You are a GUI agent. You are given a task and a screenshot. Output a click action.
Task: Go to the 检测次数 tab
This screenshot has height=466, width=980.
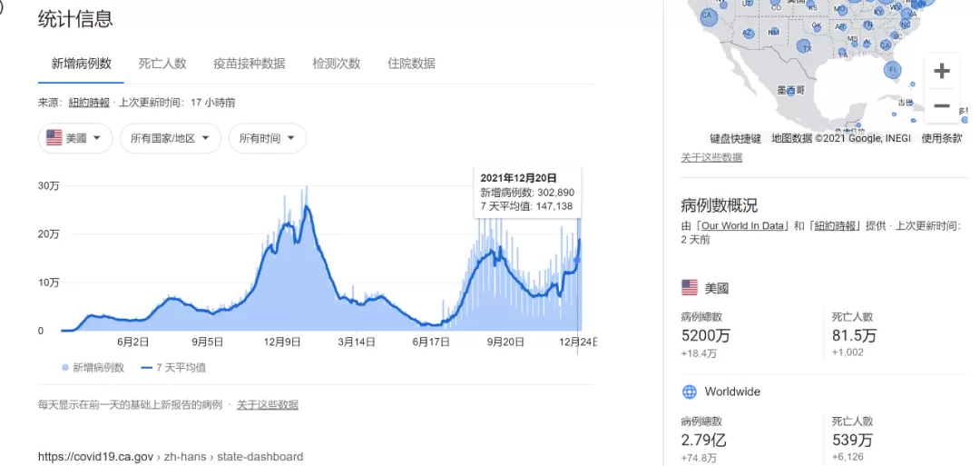[x=337, y=64]
